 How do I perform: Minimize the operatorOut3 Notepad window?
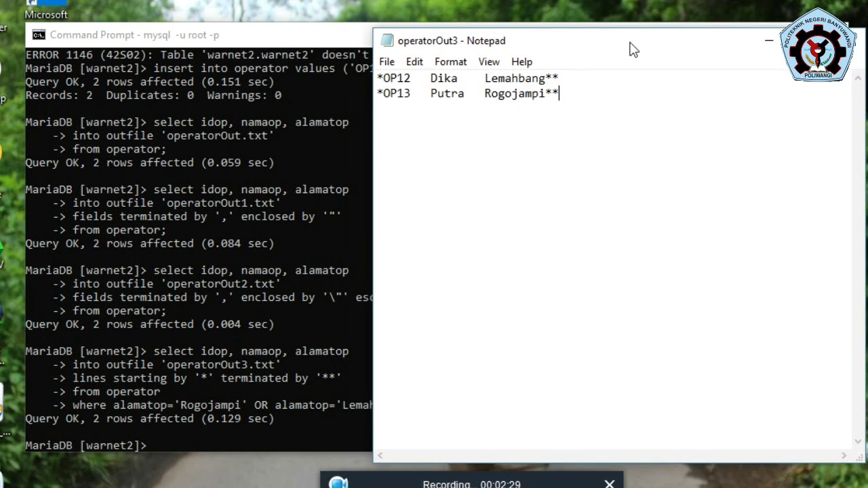[769, 41]
